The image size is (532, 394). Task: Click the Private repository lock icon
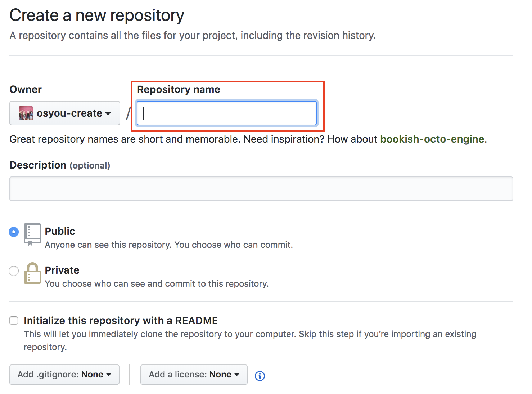pyautogui.click(x=32, y=273)
